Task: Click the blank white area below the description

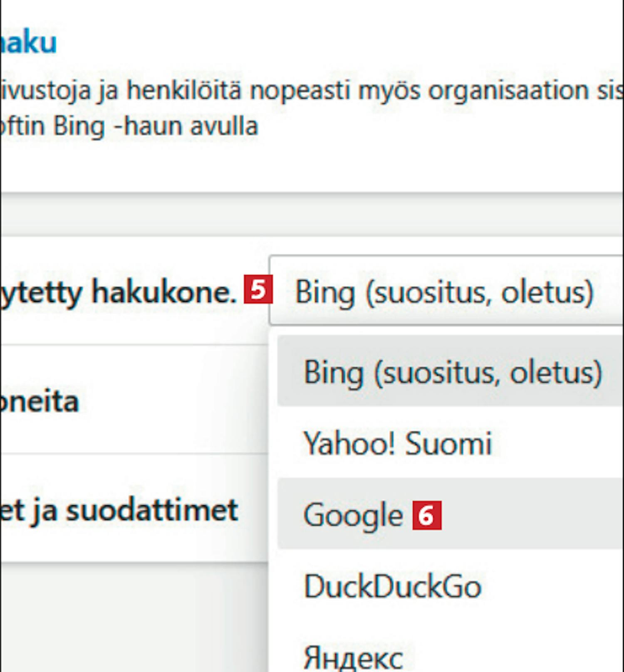Action: pyautogui.click(x=312, y=166)
